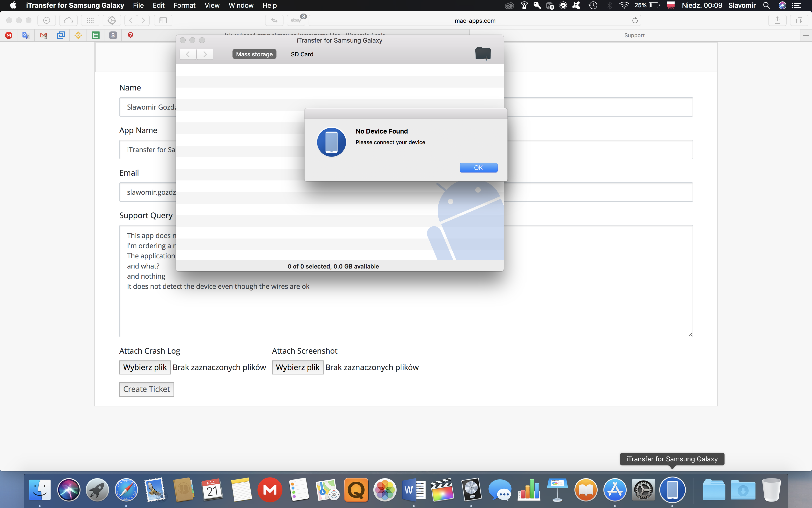Open Safari Top Sites grid button

(x=90, y=21)
